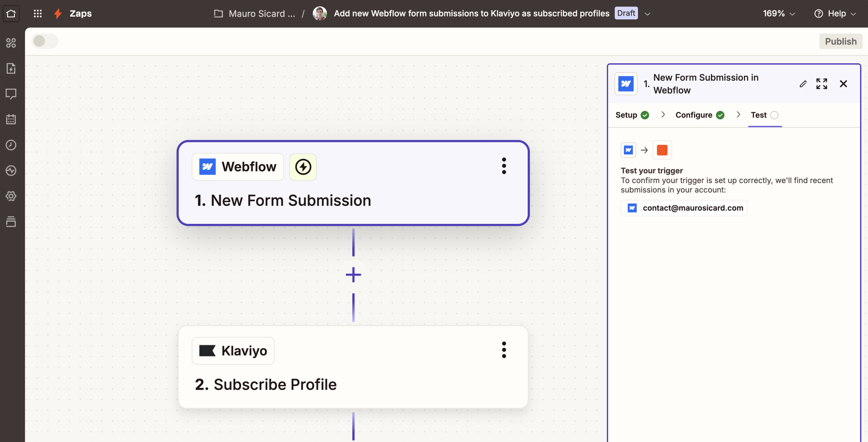
Task: Click the Zap title to rename
Action: coord(472,13)
